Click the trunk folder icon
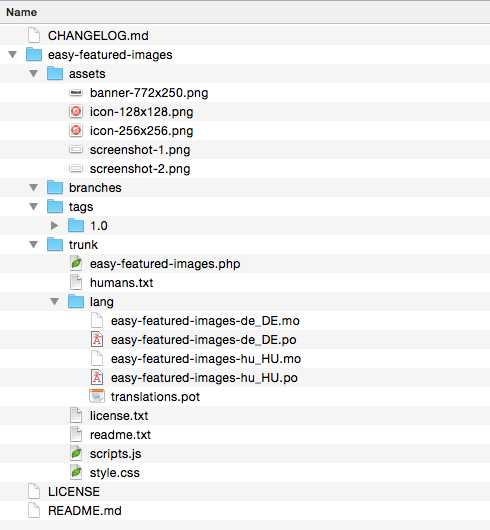Viewport: 490px width, 530px height. pyautogui.click(x=55, y=244)
